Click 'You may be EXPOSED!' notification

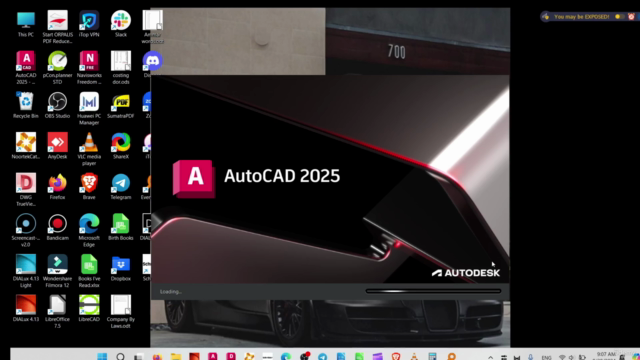click(x=581, y=17)
